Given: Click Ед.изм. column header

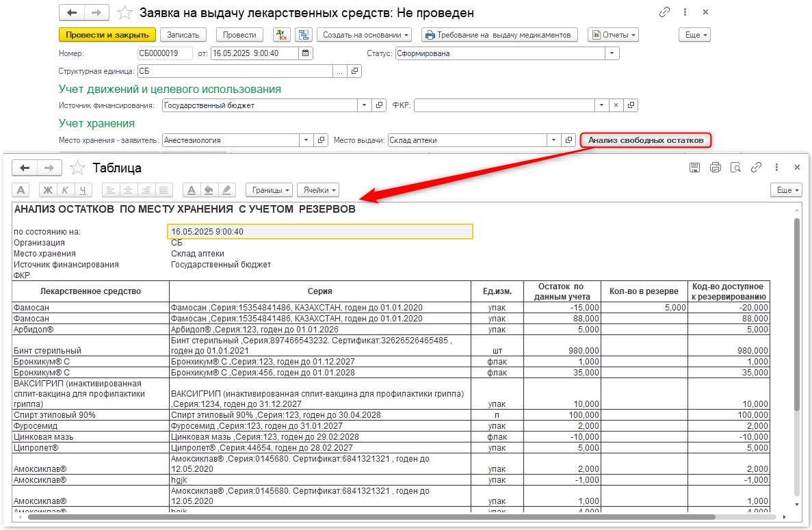Looking at the screenshot, I should 497,291.
